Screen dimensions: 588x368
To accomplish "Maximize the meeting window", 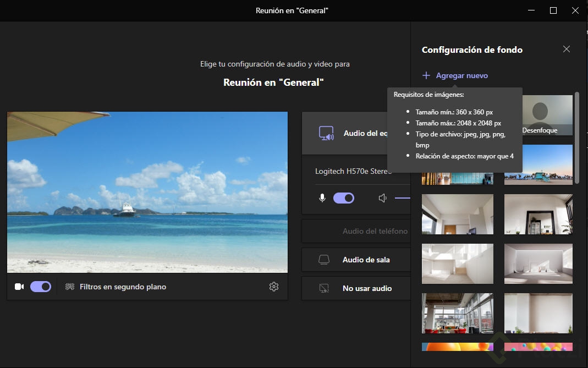I will click(x=553, y=10).
